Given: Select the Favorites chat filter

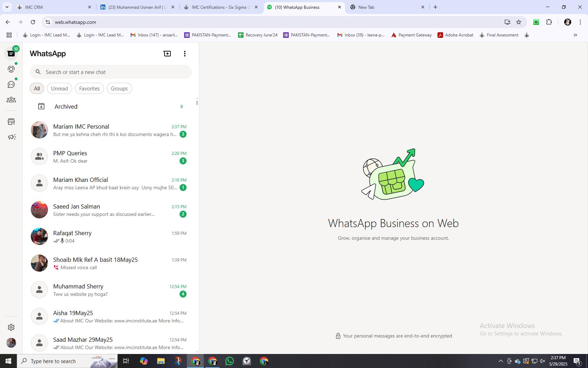Looking at the screenshot, I should pyautogui.click(x=89, y=88).
